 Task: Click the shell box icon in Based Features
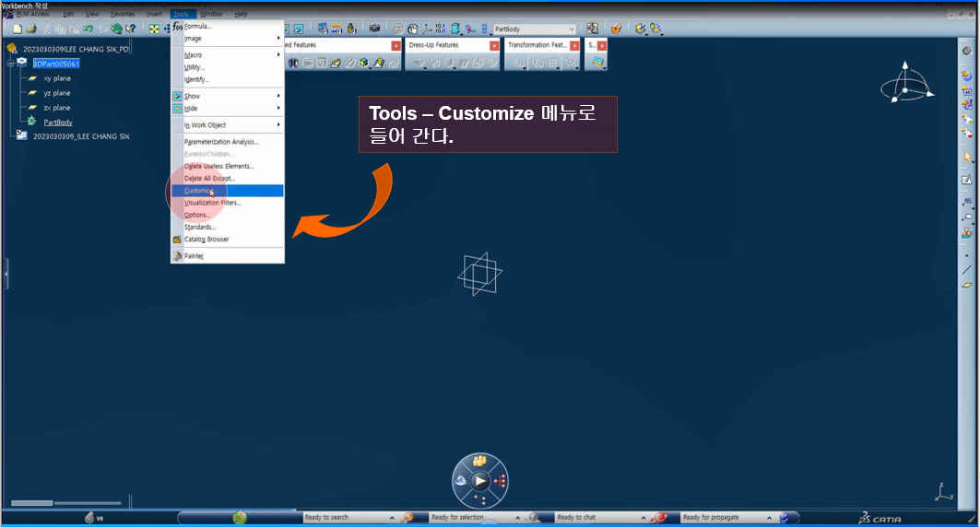coord(364,63)
